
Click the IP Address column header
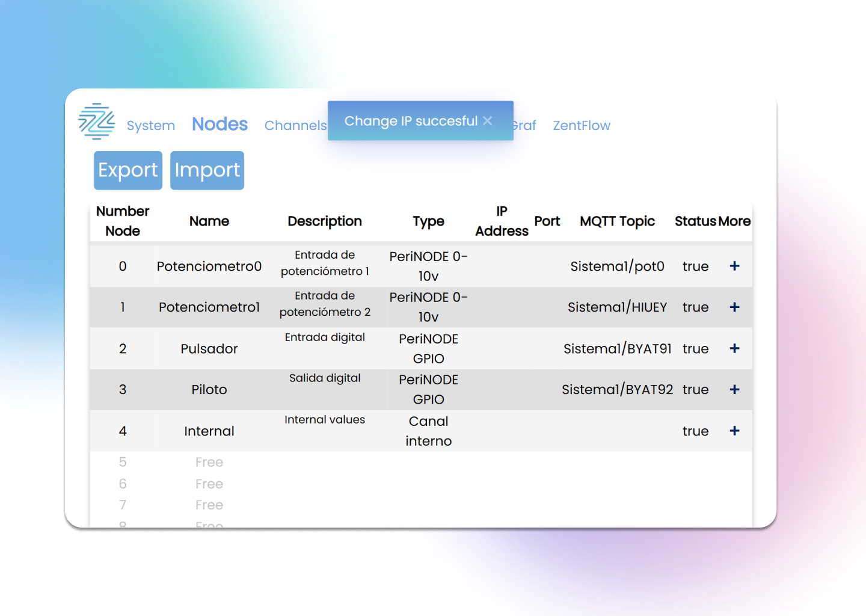502,221
